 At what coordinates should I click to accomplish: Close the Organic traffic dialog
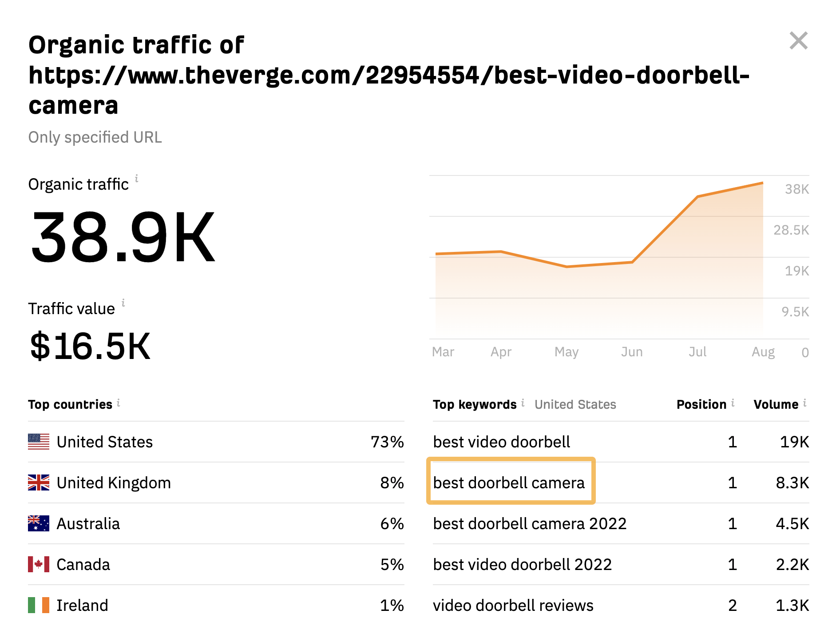pyautogui.click(x=799, y=41)
